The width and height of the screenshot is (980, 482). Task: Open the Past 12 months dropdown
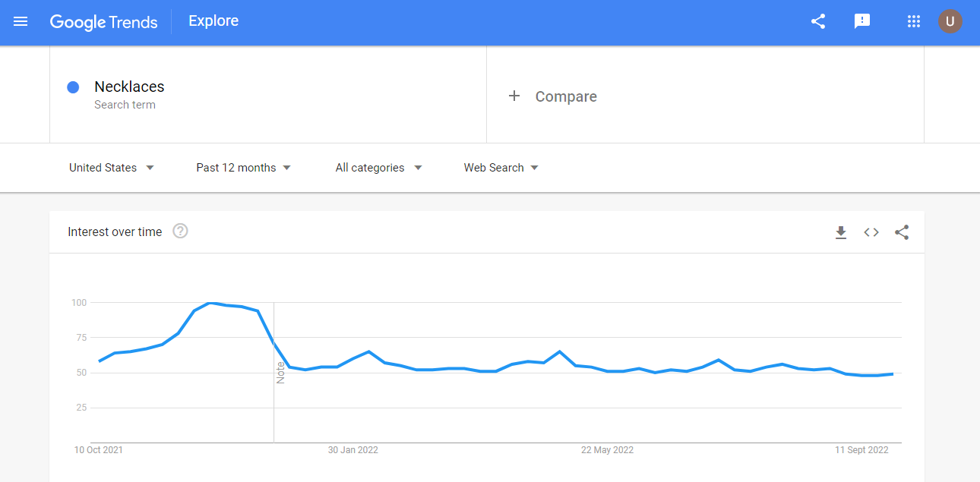coord(244,168)
